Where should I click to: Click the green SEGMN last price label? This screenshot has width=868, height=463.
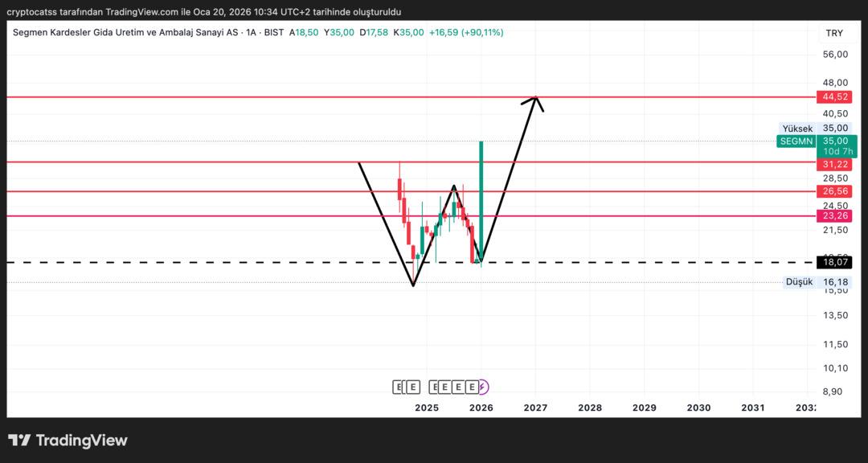click(796, 141)
